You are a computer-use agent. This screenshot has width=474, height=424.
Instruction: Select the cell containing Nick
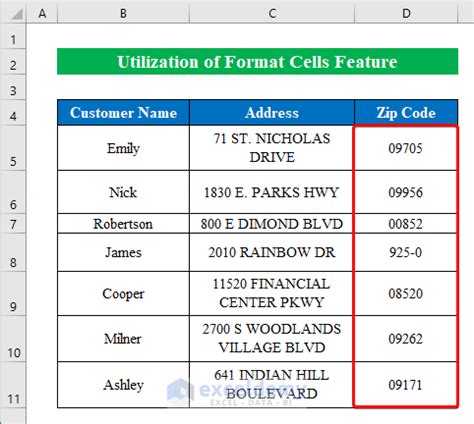point(123,192)
